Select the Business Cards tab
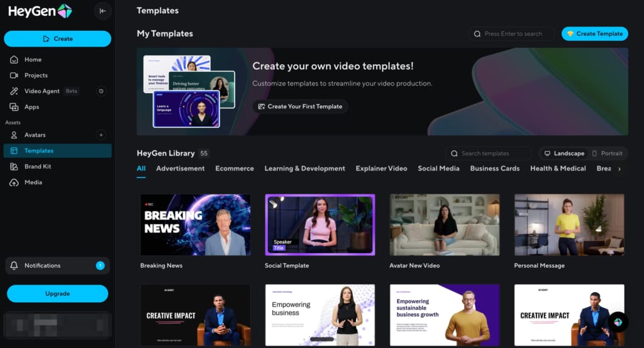 coord(495,169)
